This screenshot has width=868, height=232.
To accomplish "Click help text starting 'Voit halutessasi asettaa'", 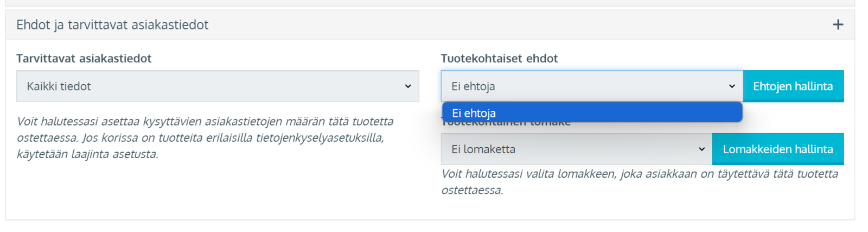I will [x=205, y=137].
